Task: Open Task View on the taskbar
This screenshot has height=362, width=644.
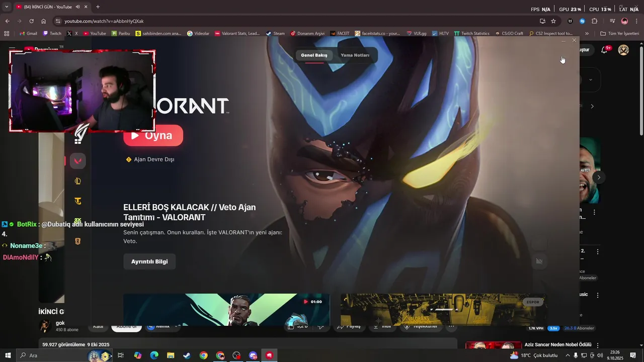Action: (120, 355)
